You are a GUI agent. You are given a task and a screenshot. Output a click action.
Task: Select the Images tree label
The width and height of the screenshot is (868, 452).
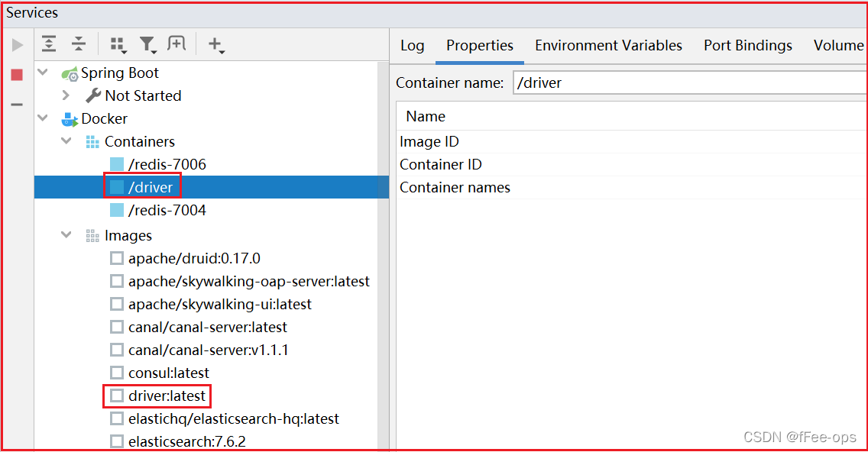tap(128, 236)
